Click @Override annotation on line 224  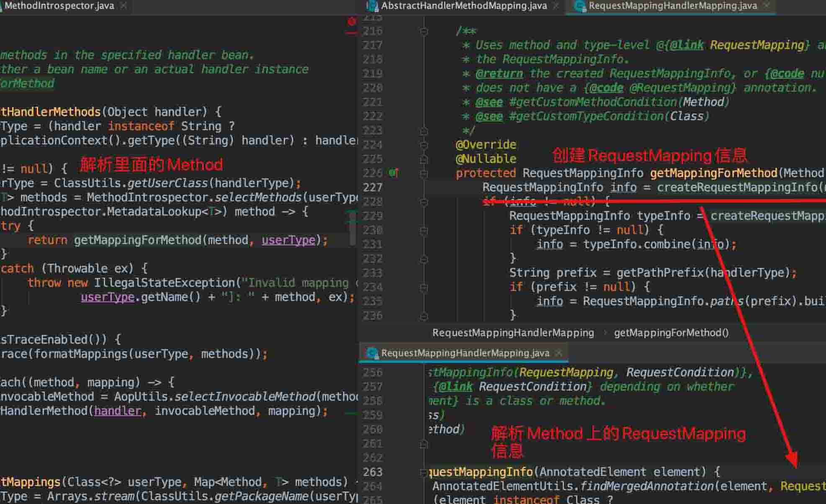486,145
